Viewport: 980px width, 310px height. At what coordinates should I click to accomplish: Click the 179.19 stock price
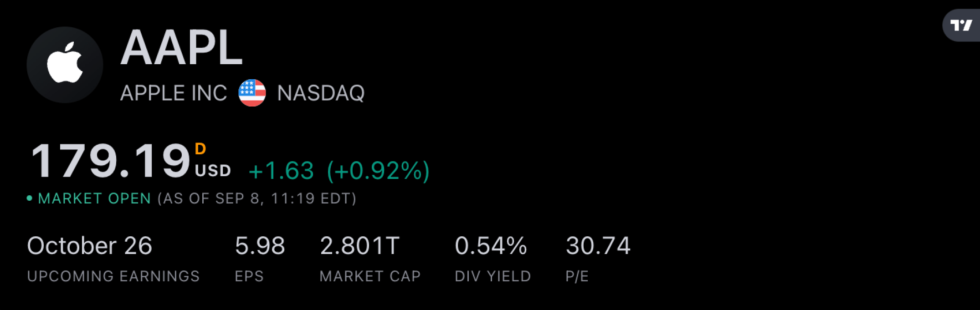click(110, 161)
